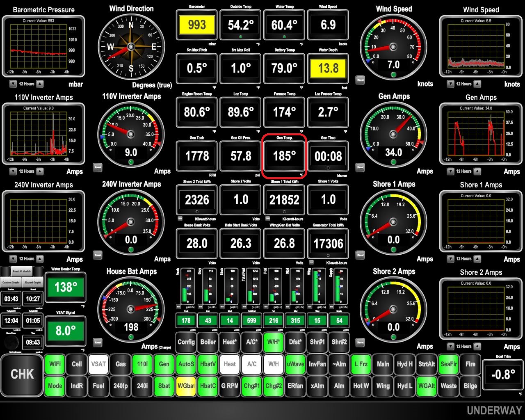The image size is (525, 420).
Task: Select the Shr#1 tab
Action: click(x=317, y=342)
